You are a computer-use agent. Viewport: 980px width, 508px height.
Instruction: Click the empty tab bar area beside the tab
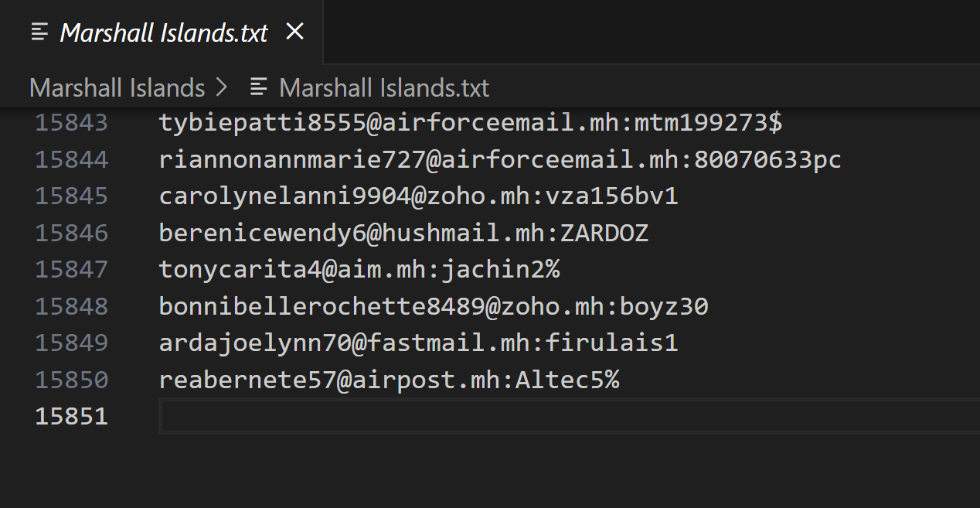[649, 32]
